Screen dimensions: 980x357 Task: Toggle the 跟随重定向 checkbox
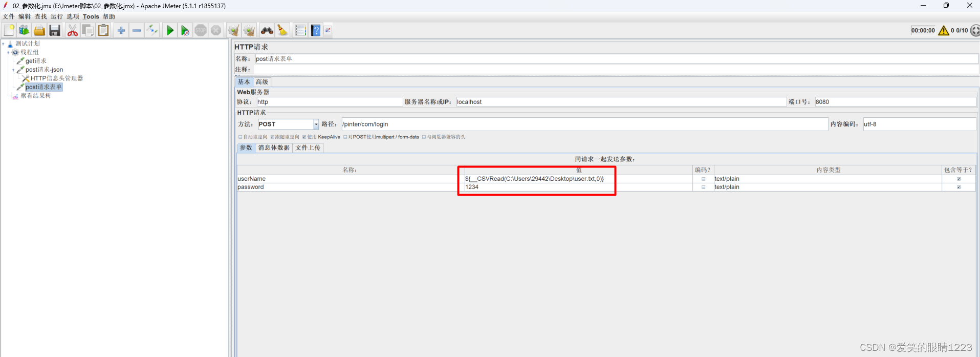272,137
